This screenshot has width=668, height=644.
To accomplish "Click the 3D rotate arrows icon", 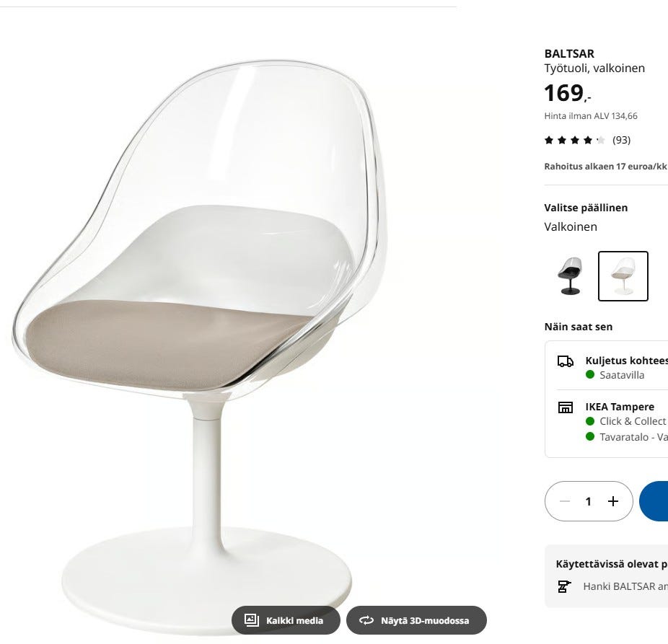I will 366,620.
